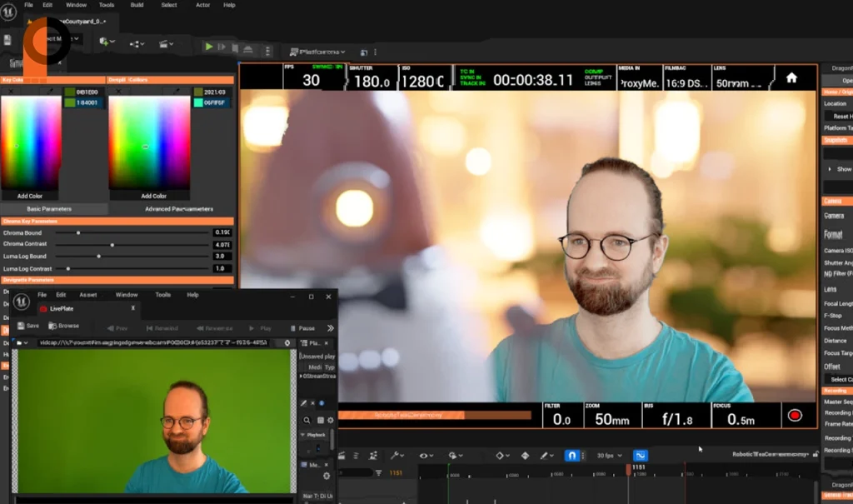853x504 pixels.
Task: Toggle the blue curve editor button in Sequencer
Action: [x=640, y=456]
